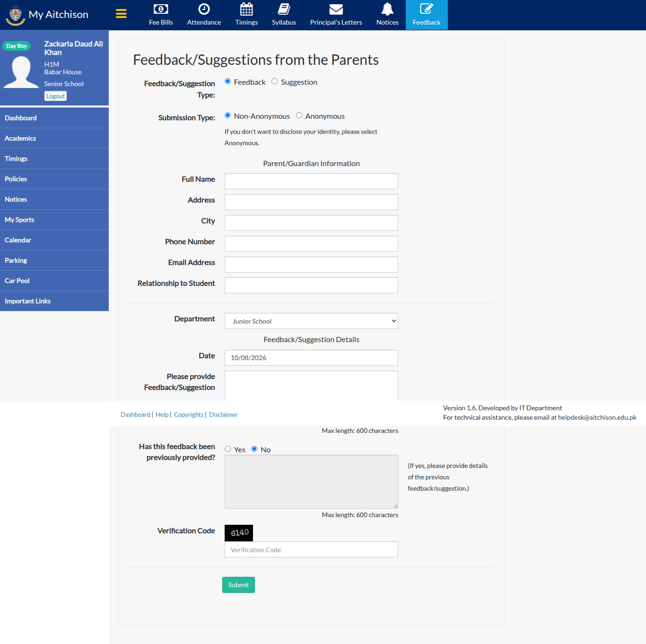
Task: Click the student profile avatar
Action: 21,72
